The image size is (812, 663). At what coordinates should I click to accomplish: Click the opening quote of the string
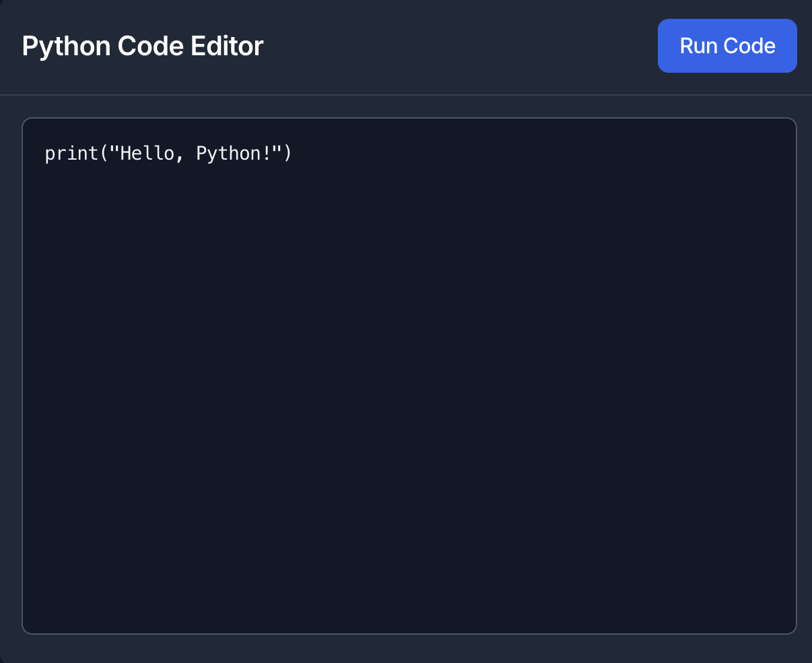click(x=116, y=153)
